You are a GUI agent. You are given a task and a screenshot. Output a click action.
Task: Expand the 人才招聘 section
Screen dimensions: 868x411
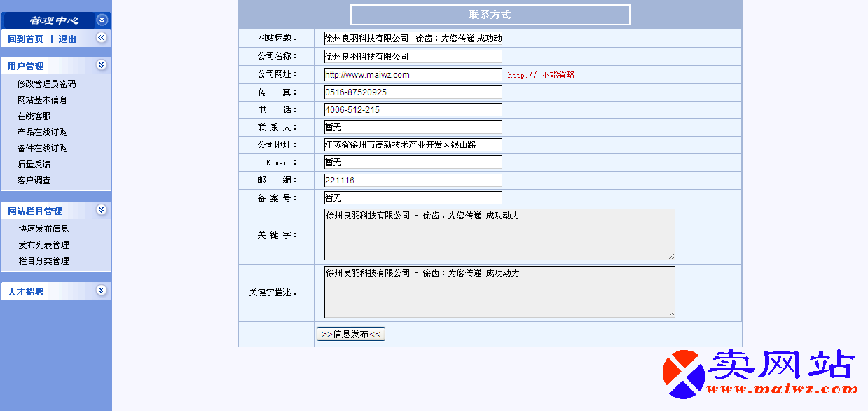(102, 291)
